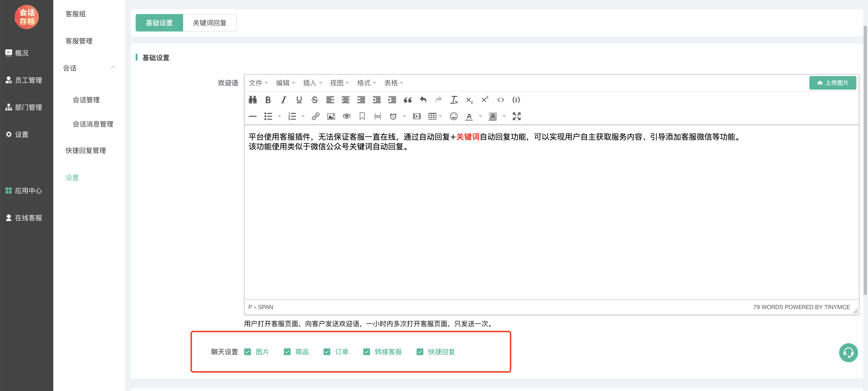868x391 pixels.
Task: Click the 上传图片 button
Action: pyautogui.click(x=833, y=83)
